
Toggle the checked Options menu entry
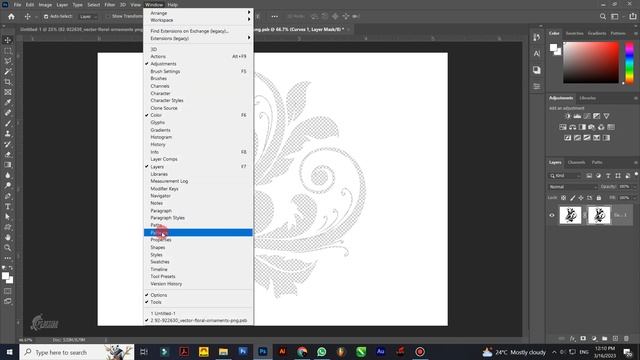[198, 295]
